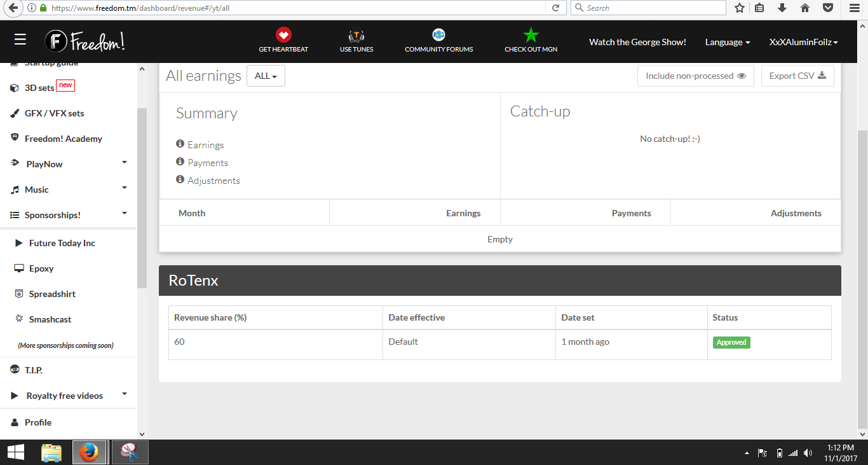The height and width of the screenshot is (465, 868).
Task: Click the hamburger menu icon
Action: tap(20, 40)
